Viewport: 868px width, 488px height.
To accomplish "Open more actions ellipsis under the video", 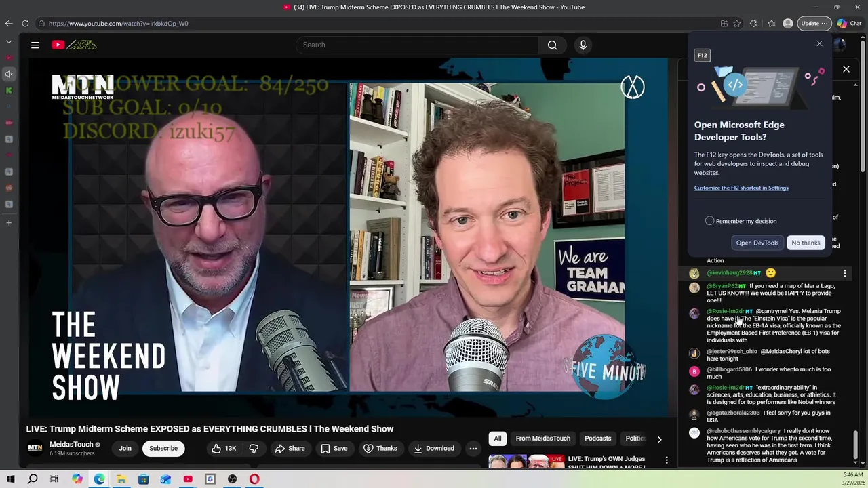I will click(473, 448).
